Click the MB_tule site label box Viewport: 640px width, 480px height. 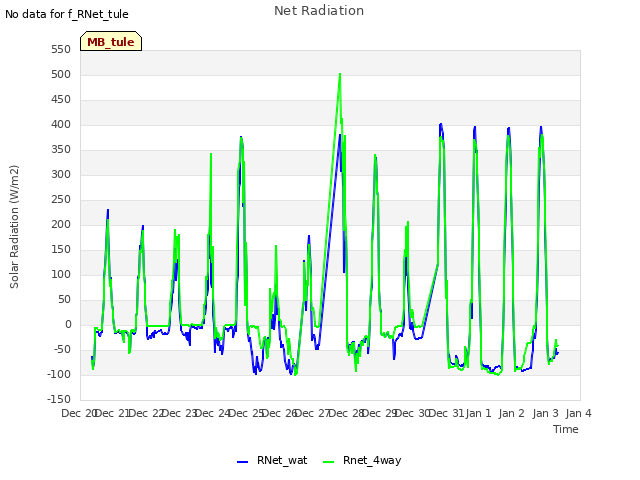(111, 41)
